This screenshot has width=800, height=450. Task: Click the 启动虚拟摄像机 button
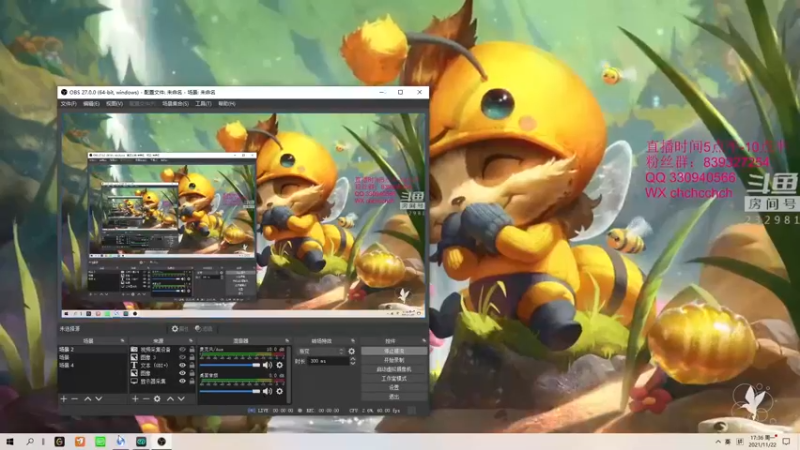click(x=394, y=369)
